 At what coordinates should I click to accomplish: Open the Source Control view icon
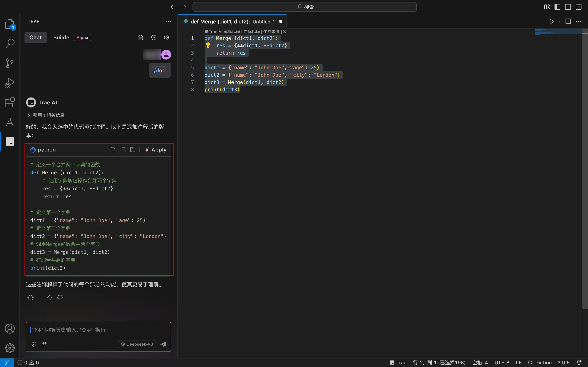point(10,63)
